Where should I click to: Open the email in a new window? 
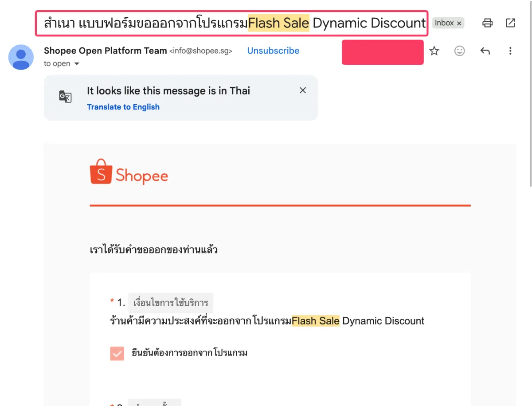pos(510,23)
